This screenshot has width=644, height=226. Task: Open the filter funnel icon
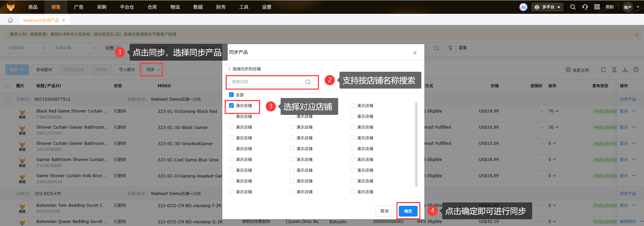[x=450, y=48]
